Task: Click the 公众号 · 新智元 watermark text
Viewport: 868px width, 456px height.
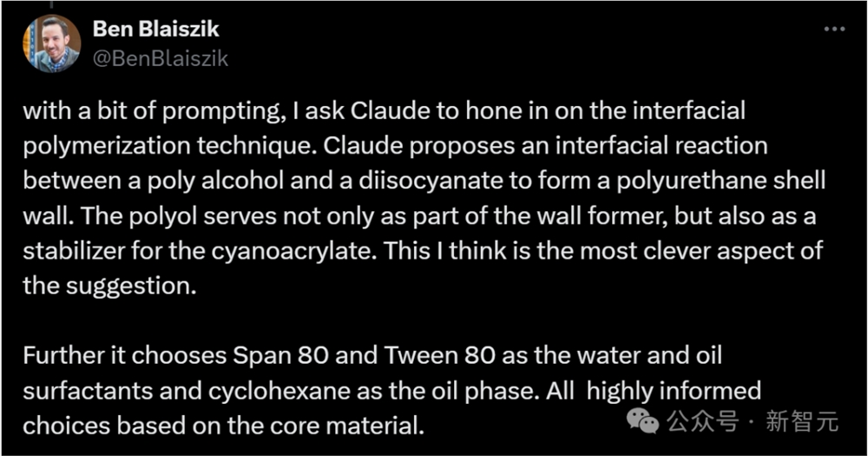Action: click(x=753, y=421)
